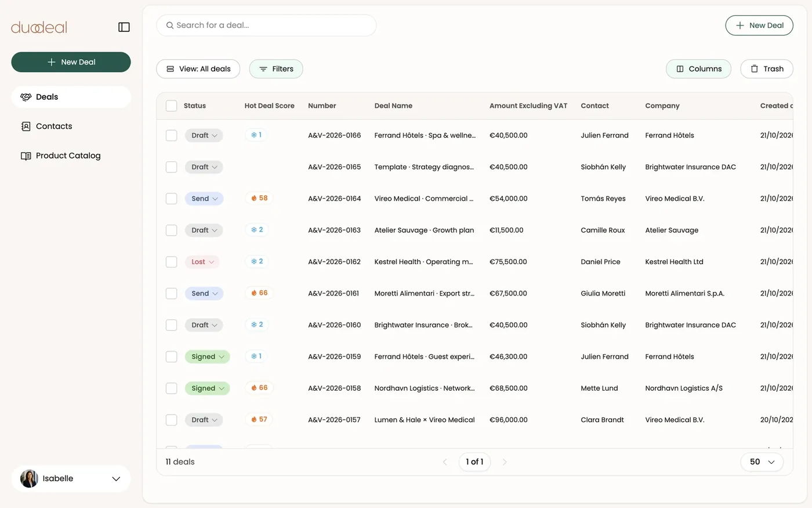
Task: Click the Product Catalog book icon
Action: (x=26, y=156)
